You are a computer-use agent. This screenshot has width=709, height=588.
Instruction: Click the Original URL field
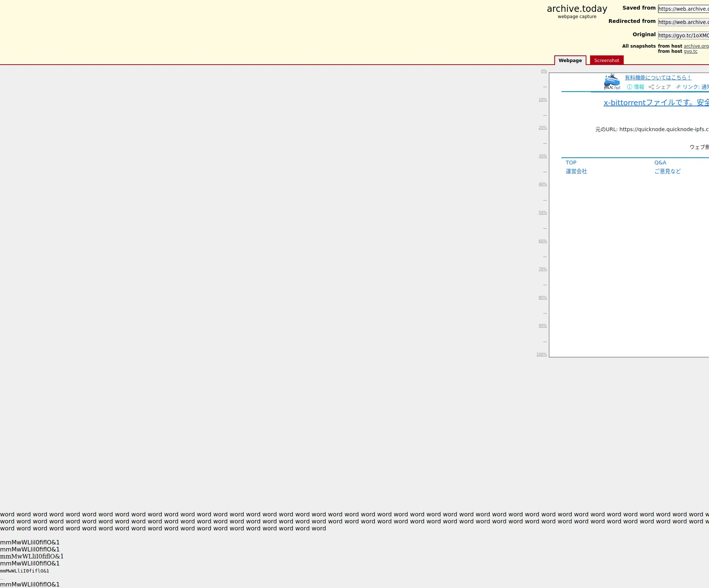(x=683, y=35)
